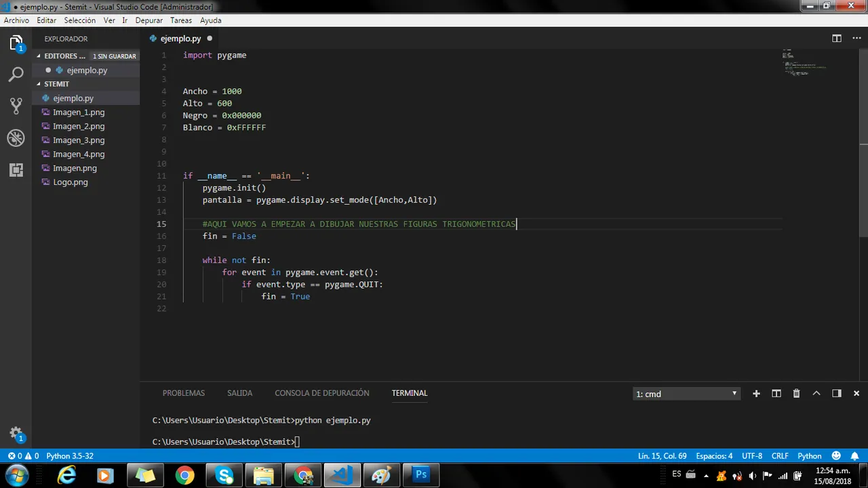Switch to the Consola de Depuración tab
868x488 pixels.
[322, 393]
